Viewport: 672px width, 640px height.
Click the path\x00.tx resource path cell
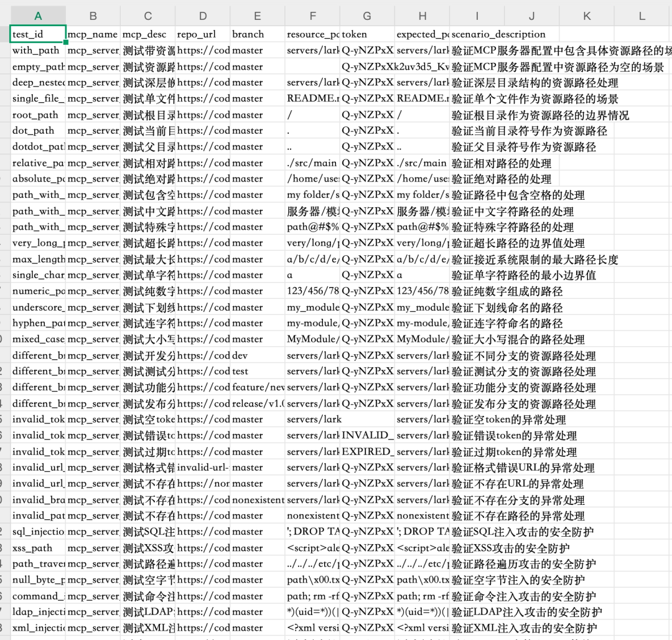click(x=312, y=580)
